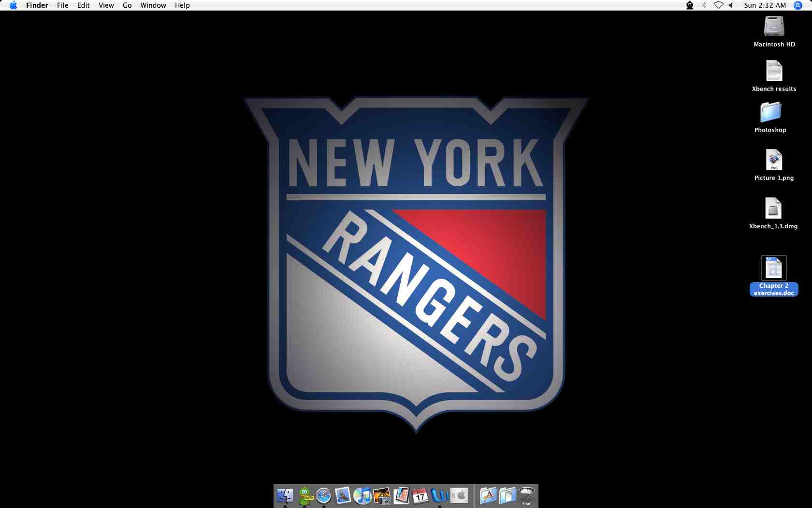This screenshot has height=508, width=812.
Task: Open Finder from the Dock
Action: [285, 495]
